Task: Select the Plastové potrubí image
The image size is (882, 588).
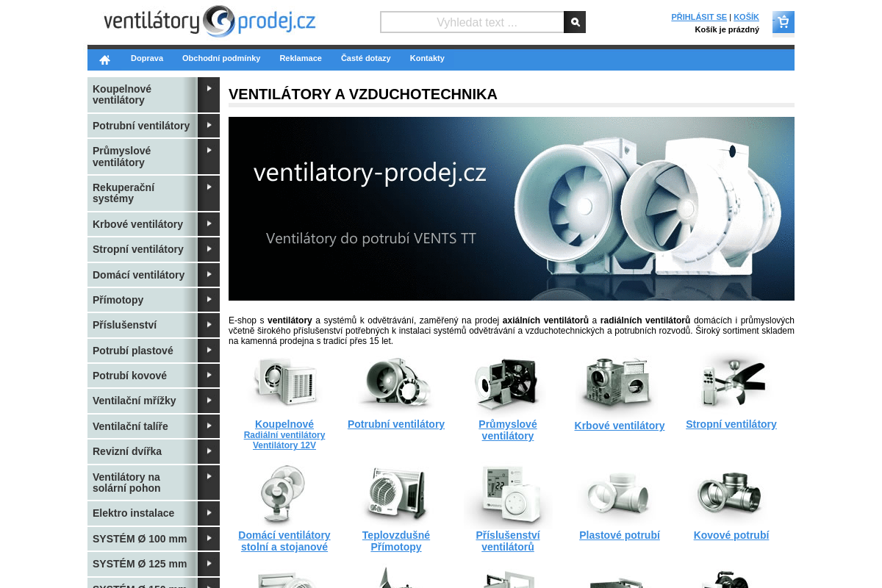Action: (620, 494)
